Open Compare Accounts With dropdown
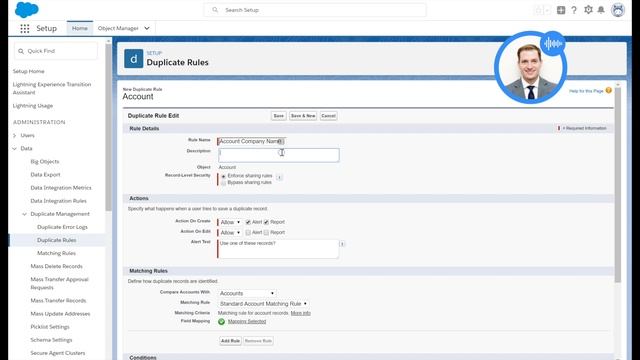This screenshot has height=360, width=640. coord(247,293)
